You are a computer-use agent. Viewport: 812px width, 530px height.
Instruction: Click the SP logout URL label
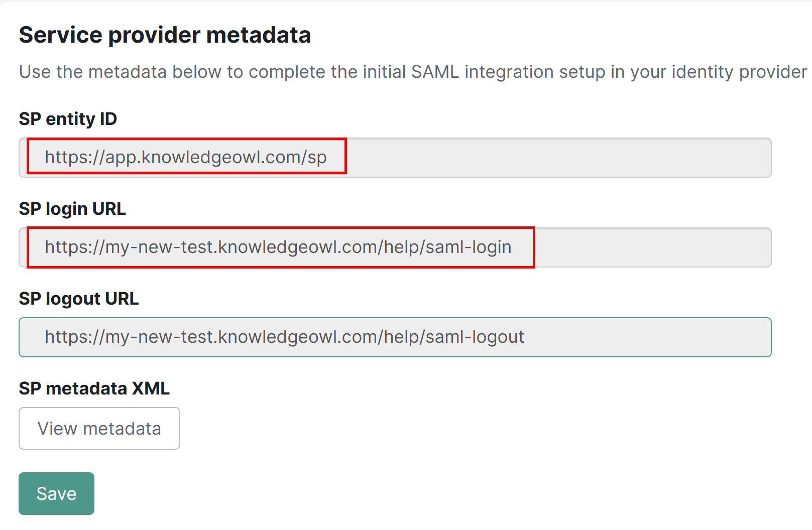[x=78, y=299]
